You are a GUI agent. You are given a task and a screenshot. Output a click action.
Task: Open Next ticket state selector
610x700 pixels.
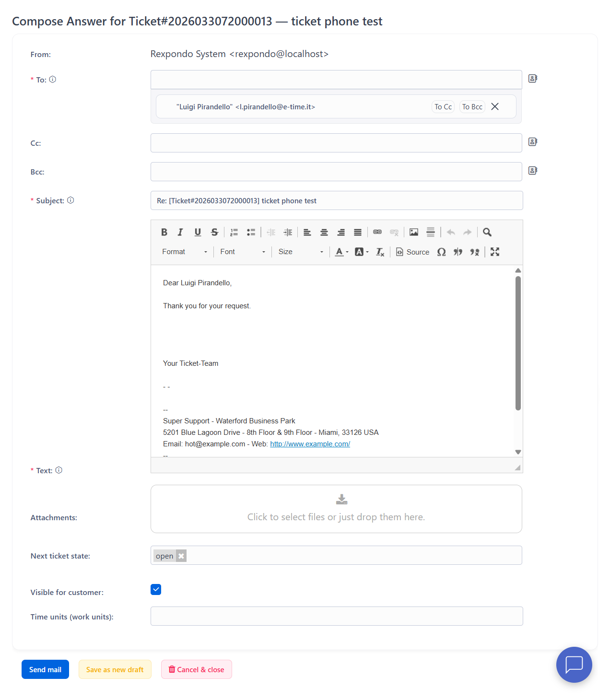click(x=336, y=555)
